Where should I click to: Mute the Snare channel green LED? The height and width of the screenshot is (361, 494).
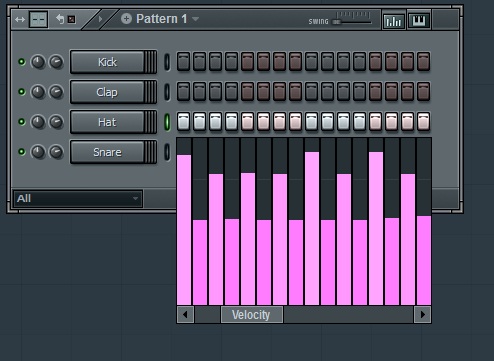pyautogui.click(x=22, y=152)
